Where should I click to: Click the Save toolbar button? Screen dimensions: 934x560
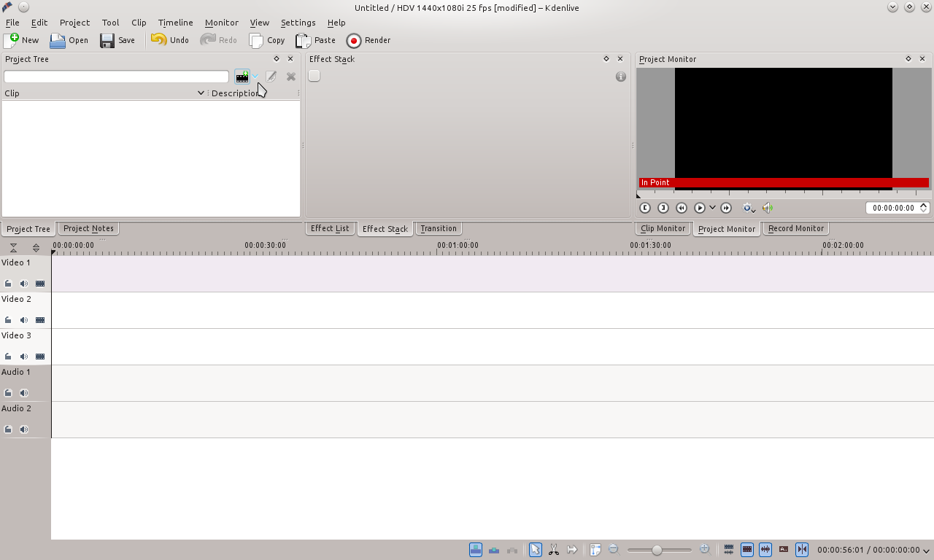117,40
